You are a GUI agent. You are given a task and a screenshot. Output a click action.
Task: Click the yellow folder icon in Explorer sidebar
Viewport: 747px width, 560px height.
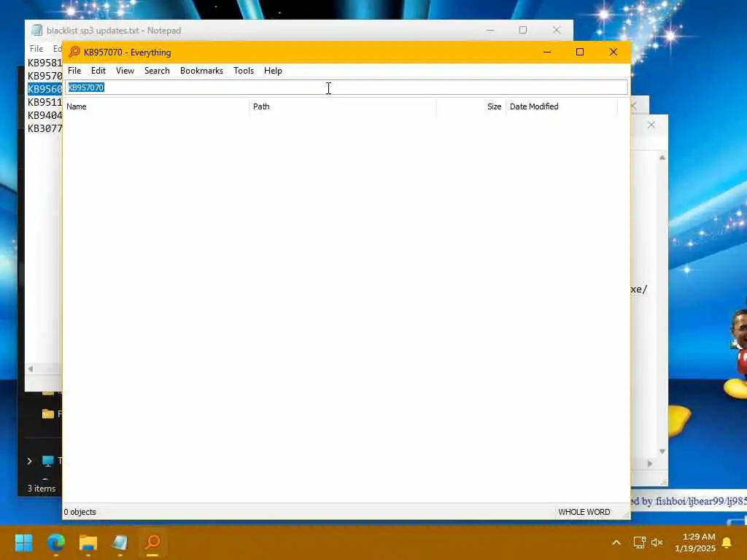pyautogui.click(x=47, y=414)
